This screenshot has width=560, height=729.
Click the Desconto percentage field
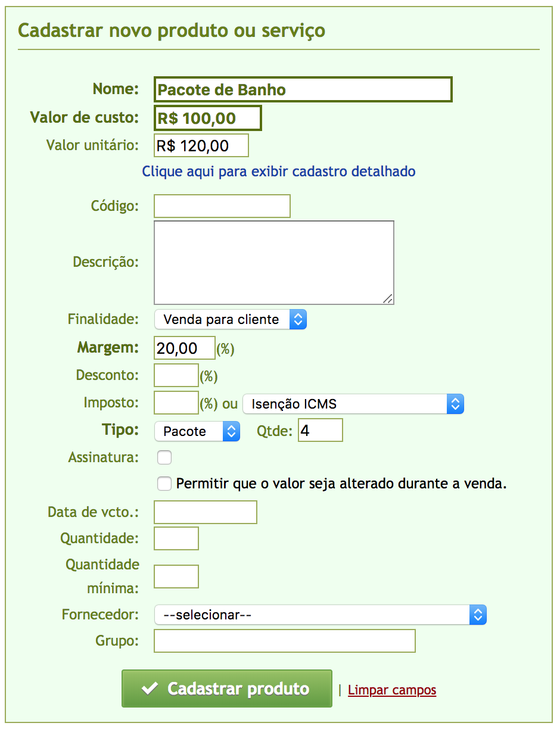[x=176, y=375]
